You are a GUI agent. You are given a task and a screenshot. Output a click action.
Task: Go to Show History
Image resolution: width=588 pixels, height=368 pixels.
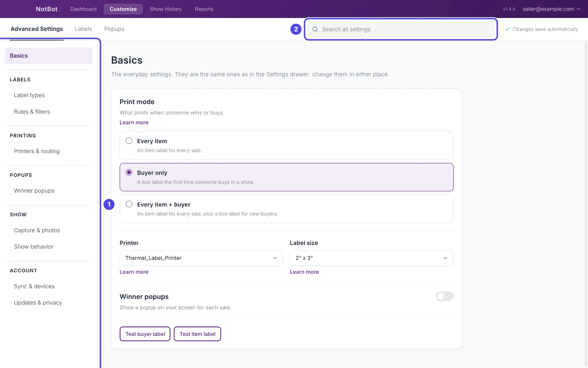pos(166,9)
